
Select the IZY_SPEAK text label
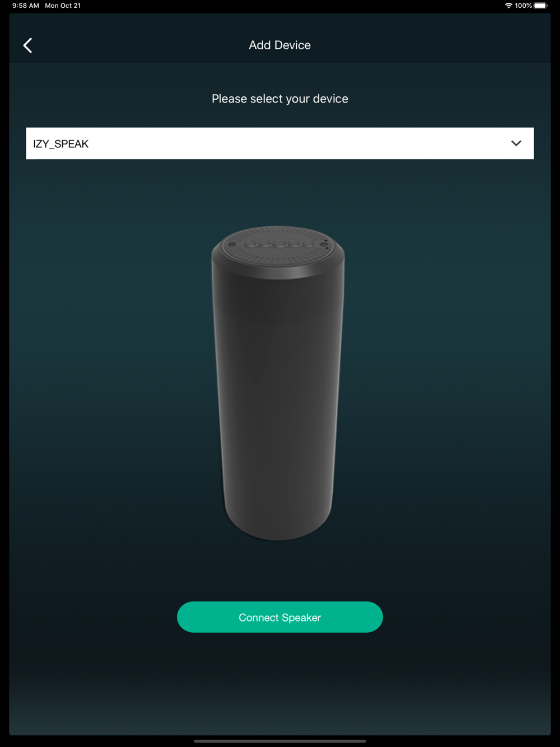click(60, 144)
